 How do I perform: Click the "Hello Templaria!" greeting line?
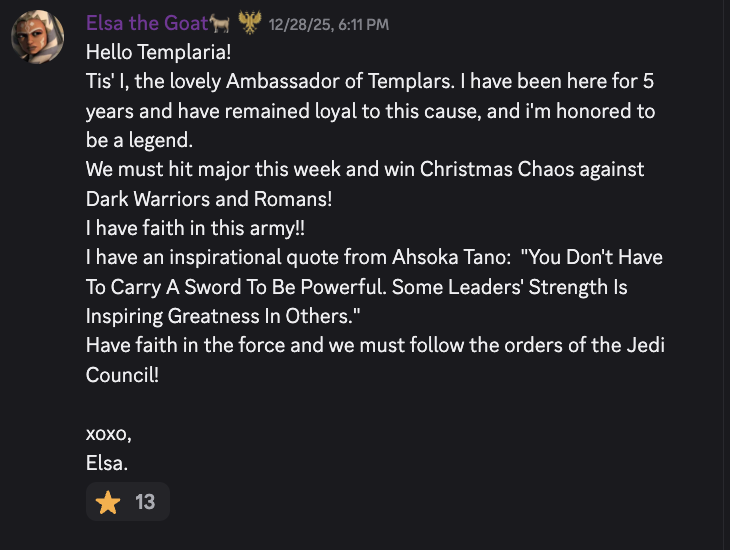[158, 51]
